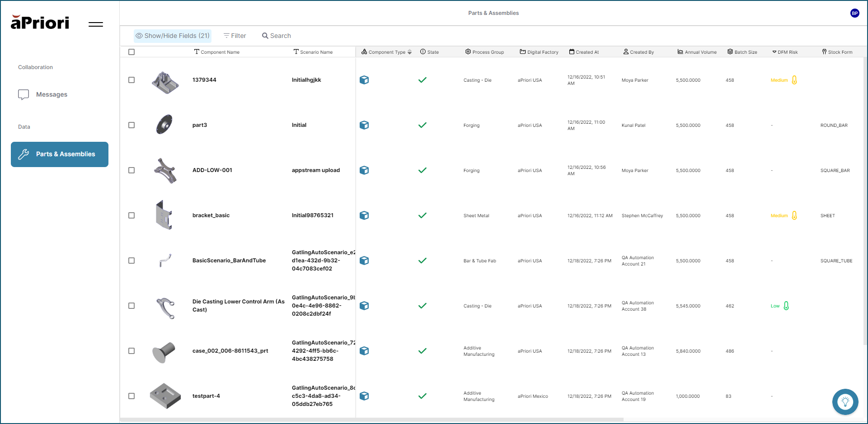Click the horizontal scrollbar at table bottom

pyautogui.click(x=371, y=419)
